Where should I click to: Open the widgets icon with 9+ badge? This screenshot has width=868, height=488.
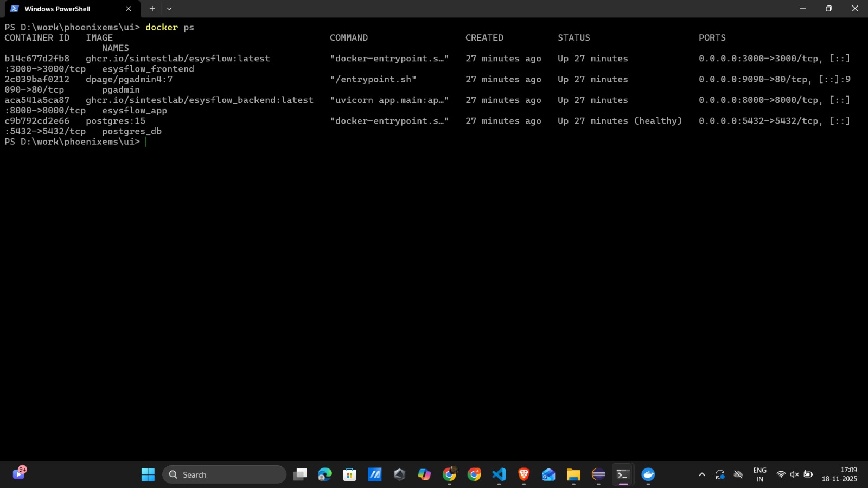point(19,473)
